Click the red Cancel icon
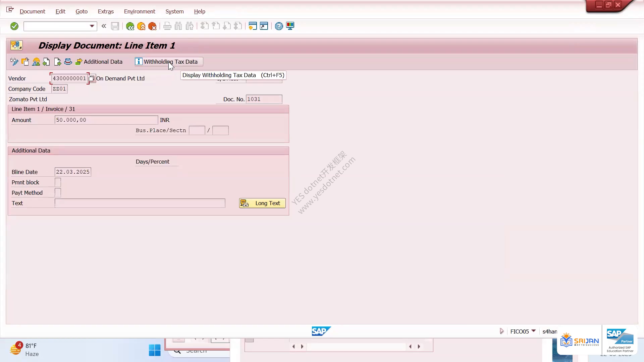 coord(152,26)
